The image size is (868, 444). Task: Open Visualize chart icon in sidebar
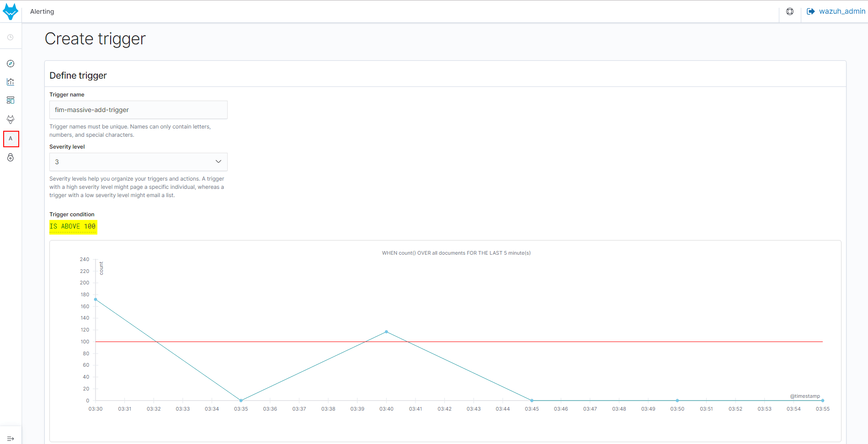(11, 82)
